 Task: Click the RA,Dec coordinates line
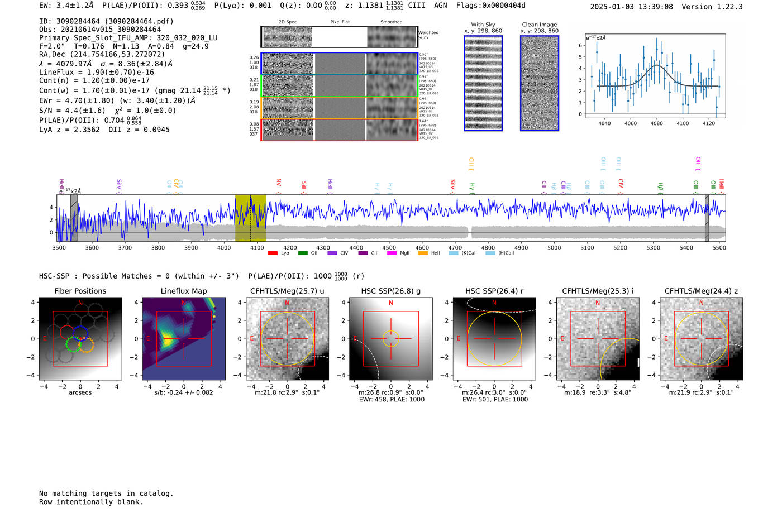pos(102,54)
